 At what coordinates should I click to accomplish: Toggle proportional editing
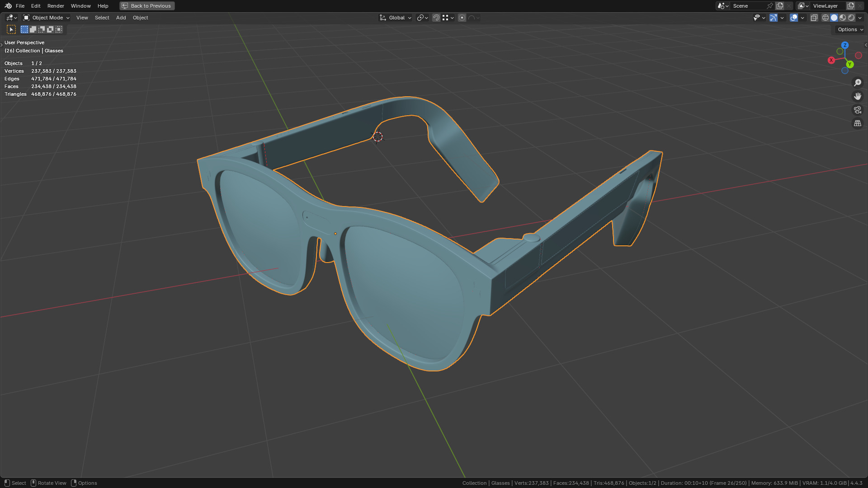tap(462, 18)
